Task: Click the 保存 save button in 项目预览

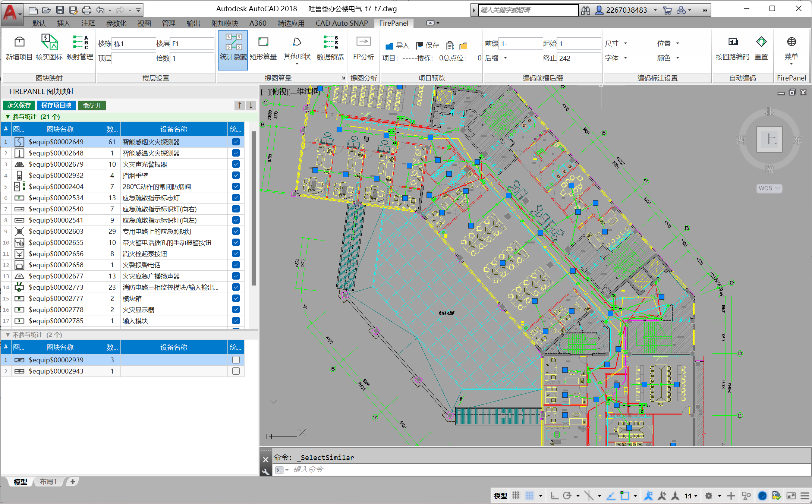Action: coord(428,45)
